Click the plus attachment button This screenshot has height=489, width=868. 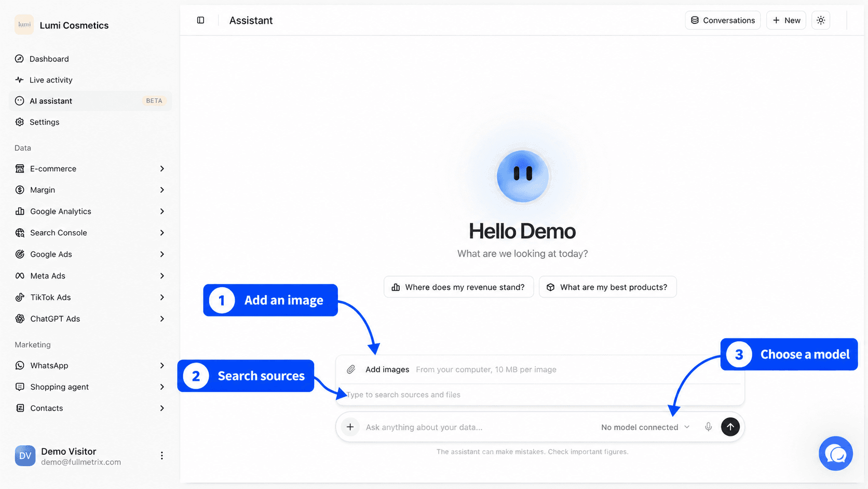click(350, 427)
